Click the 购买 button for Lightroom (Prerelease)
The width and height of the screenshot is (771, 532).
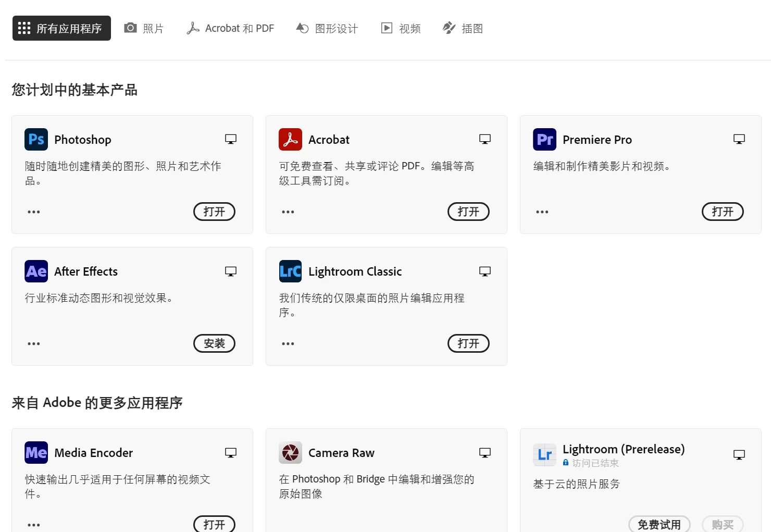pyautogui.click(x=723, y=524)
